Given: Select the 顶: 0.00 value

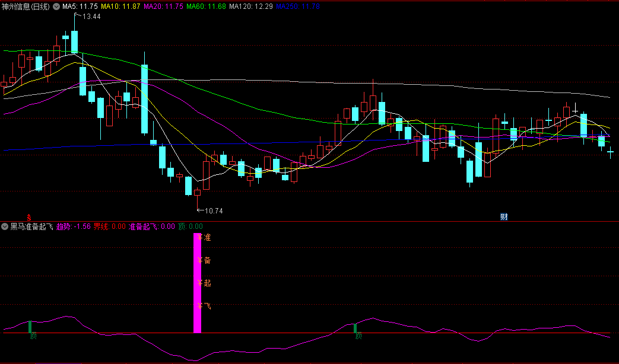Looking at the screenshot, I should coord(191,226).
